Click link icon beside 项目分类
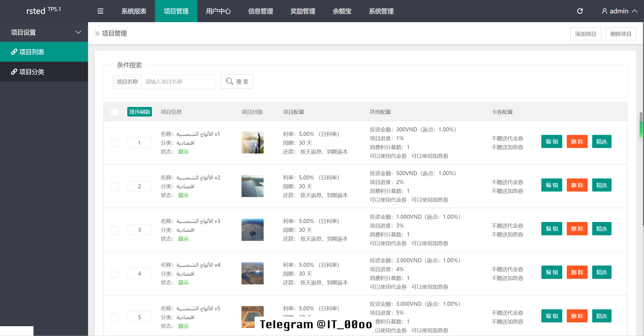 click(14, 72)
